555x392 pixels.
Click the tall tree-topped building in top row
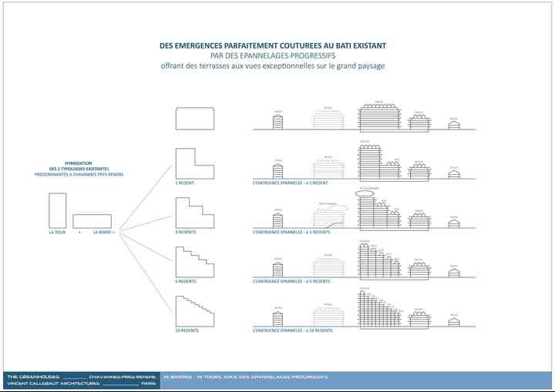(x=378, y=117)
